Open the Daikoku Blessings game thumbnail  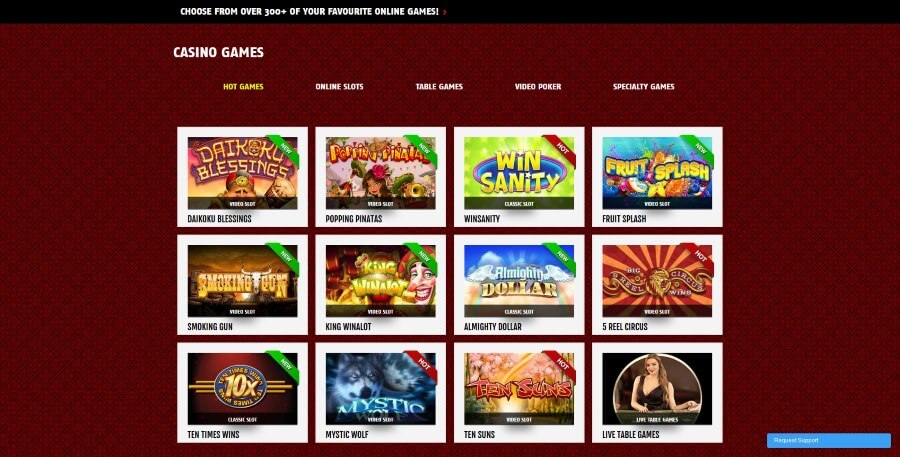tap(242, 173)
